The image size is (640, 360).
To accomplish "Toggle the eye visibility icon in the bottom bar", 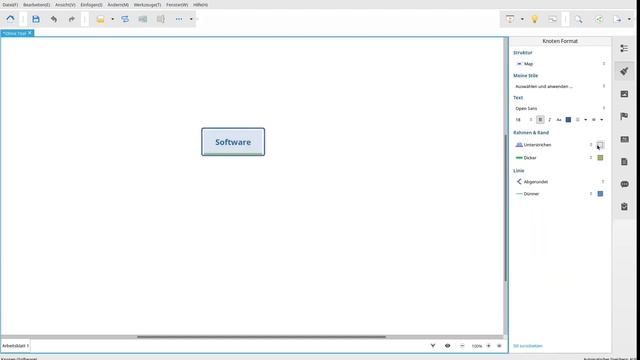I will [447, 346].
